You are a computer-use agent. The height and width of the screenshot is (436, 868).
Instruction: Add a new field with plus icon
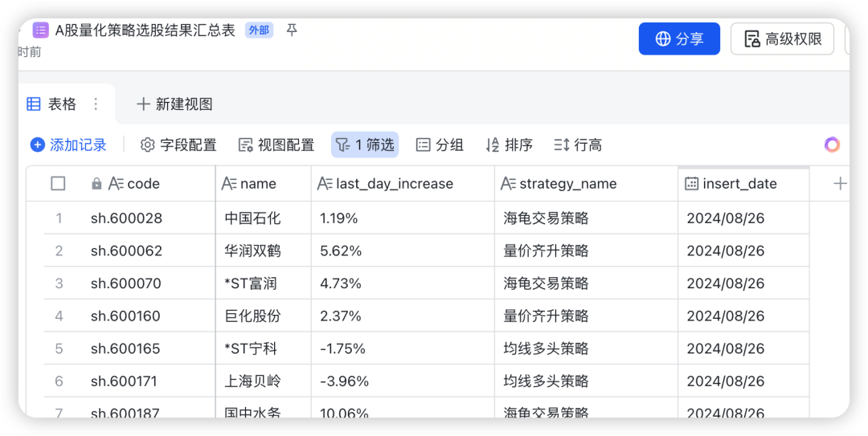(840, 184)
